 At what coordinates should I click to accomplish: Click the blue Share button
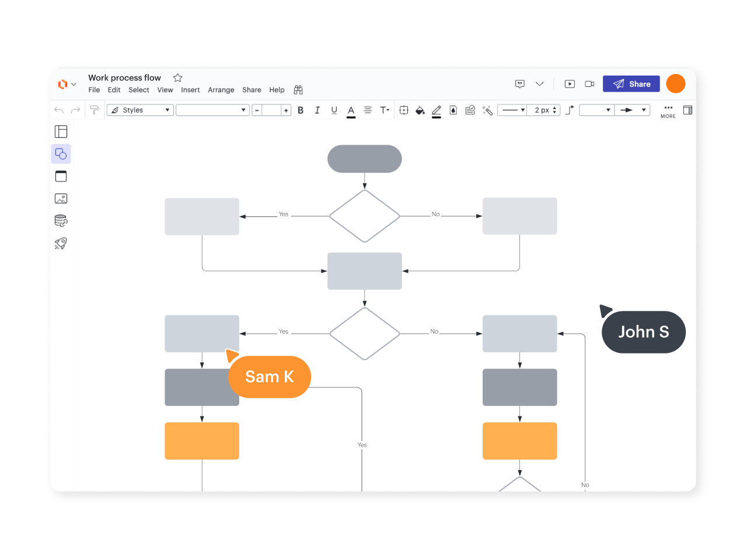pos(631,84)
